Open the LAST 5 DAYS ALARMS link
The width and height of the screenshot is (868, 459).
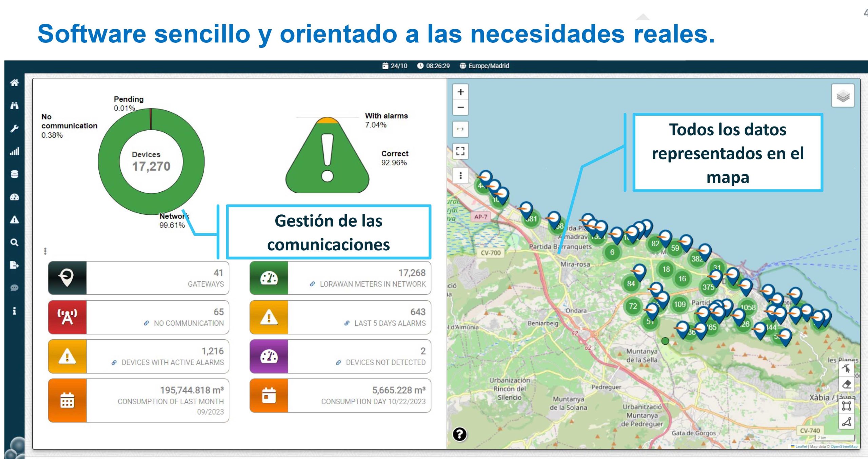390,323
